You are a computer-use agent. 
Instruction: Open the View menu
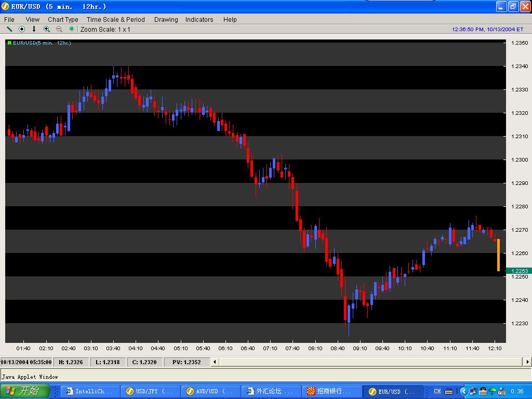(32, 19)
